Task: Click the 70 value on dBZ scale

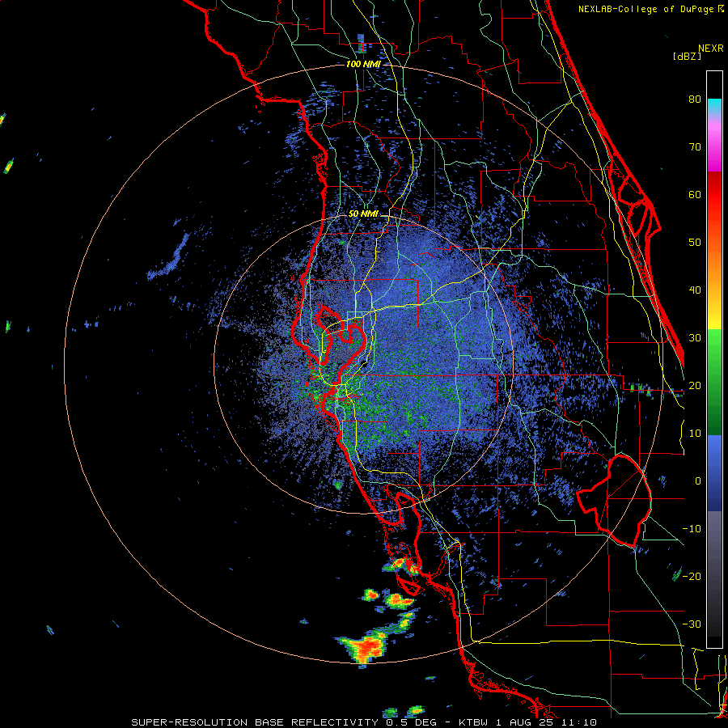Action: tap(695, 147)
